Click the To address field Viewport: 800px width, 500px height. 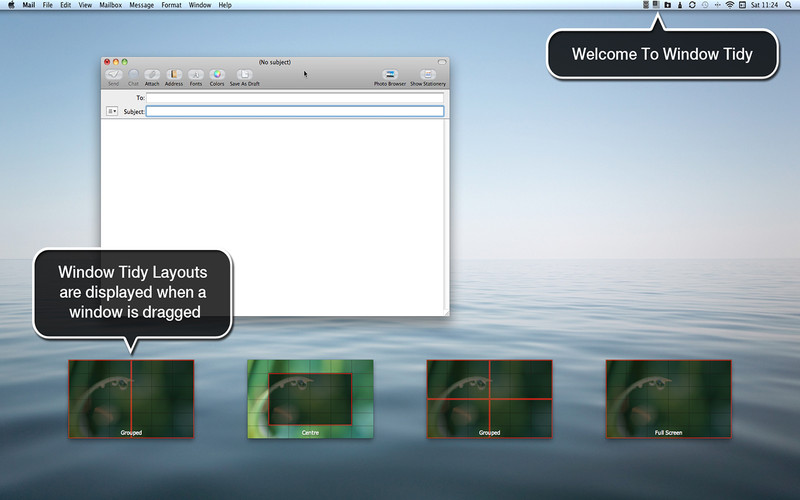tap(295, 98)
